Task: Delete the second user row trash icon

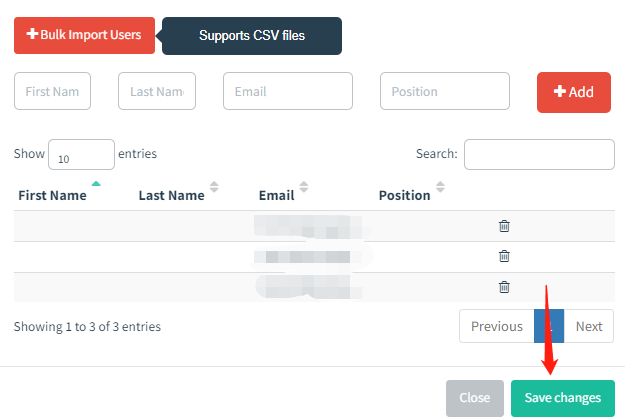Action: (504, 256)
